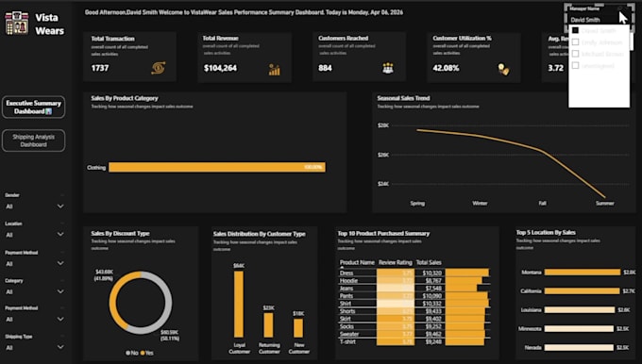642x364 pixels.
Task: Select the Loyal Customer bar
Action: [x=239, y=305]
